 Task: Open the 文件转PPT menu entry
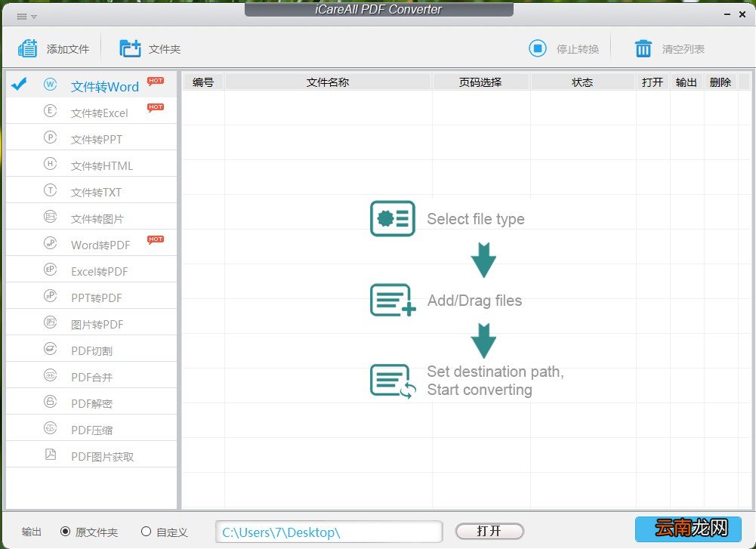(91, 138)
